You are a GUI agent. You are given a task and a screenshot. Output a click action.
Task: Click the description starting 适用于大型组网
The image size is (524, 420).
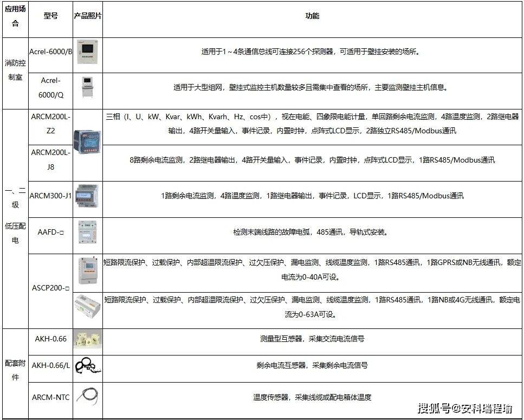pos(312,87)
